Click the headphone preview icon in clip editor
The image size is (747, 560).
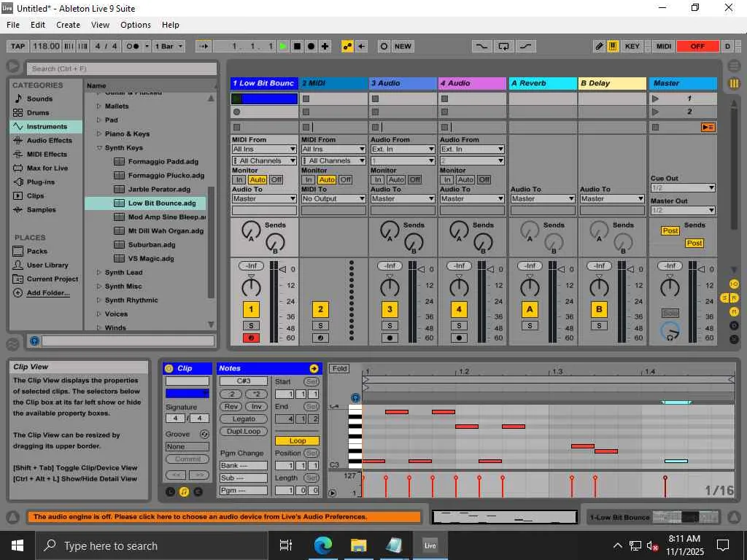tap(355, 397)
